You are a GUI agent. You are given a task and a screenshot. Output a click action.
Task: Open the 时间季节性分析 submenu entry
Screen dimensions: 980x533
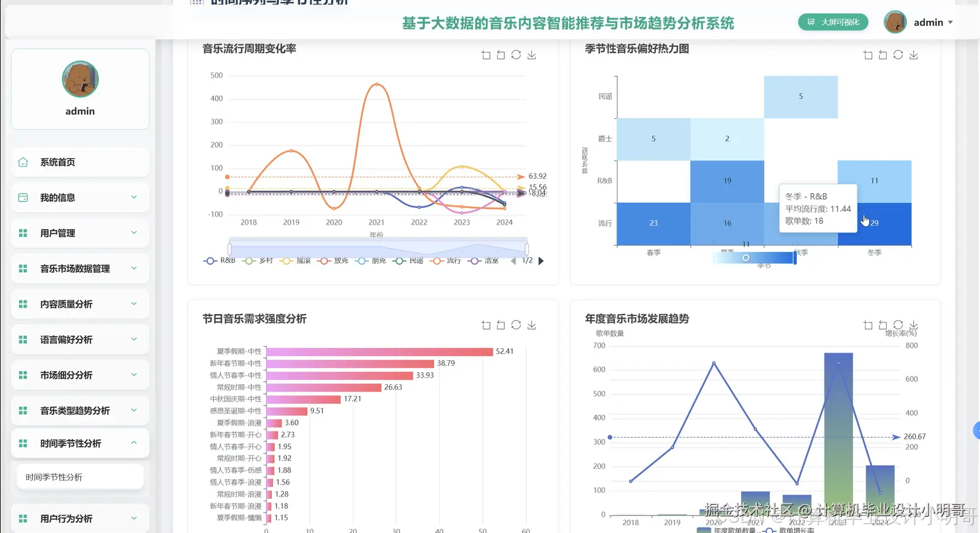[x=80, y=477]
